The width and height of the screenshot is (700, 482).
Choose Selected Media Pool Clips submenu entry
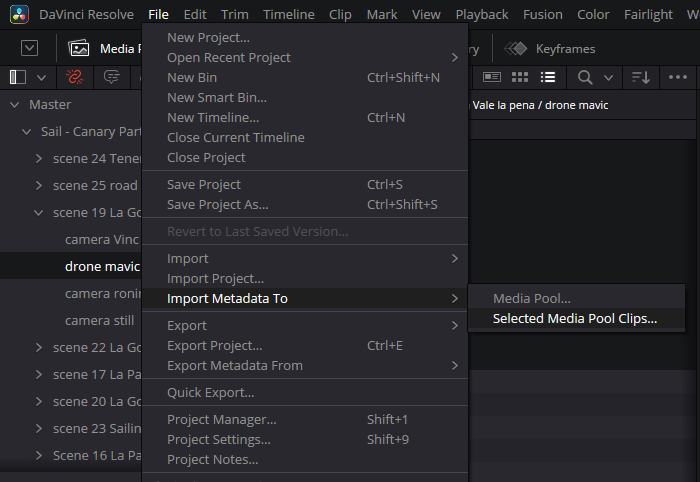pos(575,319)
